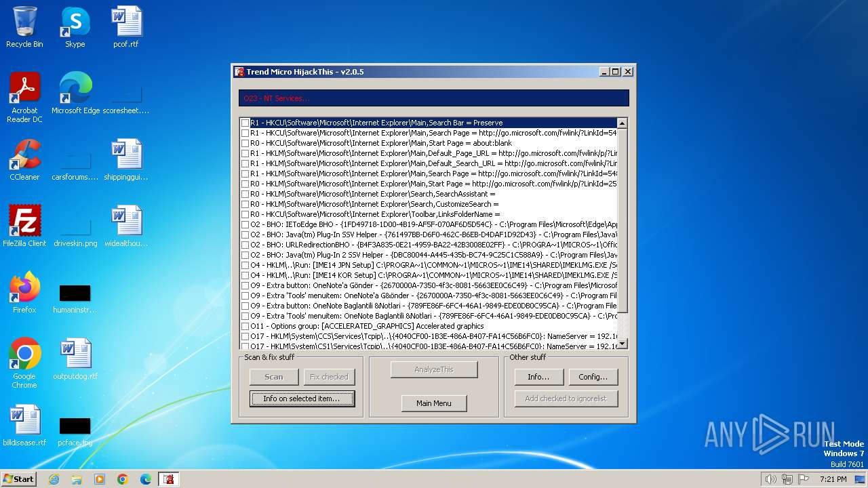868x488 pixels.
Task: Open the Recycle Bin desktop icon
Action: coord(24,28)
